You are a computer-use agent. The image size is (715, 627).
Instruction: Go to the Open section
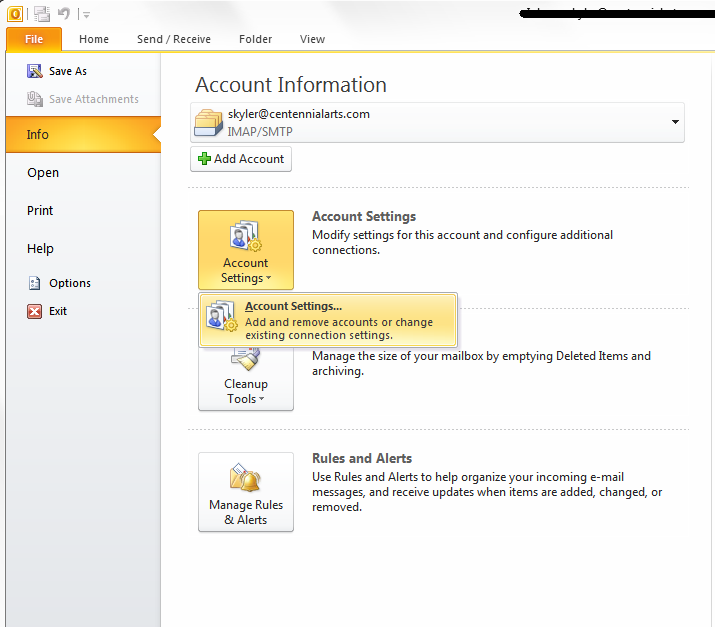pos(43,173)
